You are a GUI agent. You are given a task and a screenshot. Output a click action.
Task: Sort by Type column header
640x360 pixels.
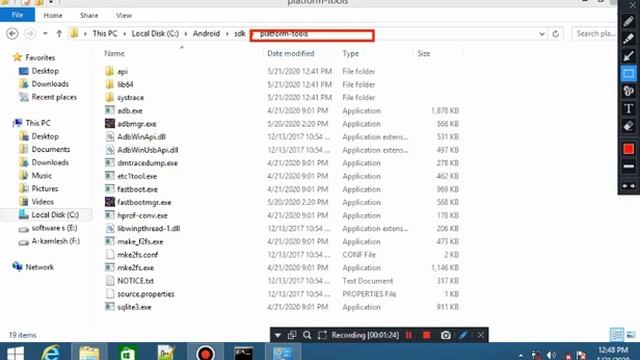(x=351, y=53)
